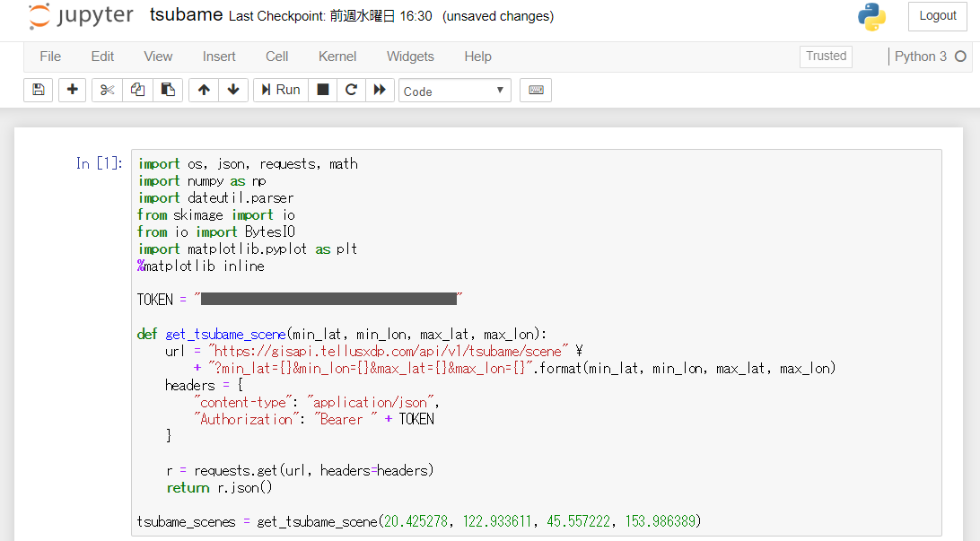Click the In [1] cell prompt
The width and height of the screenshot is (980, 541).
(100, 163)
